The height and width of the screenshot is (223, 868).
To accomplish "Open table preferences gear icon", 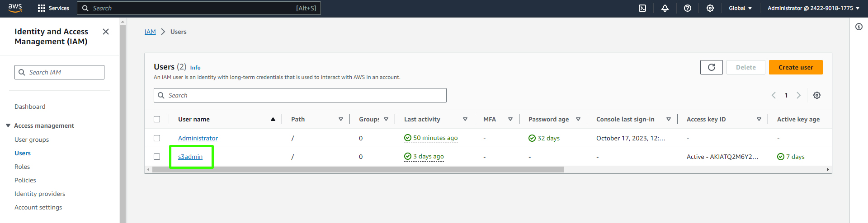I will click(817, 95).
